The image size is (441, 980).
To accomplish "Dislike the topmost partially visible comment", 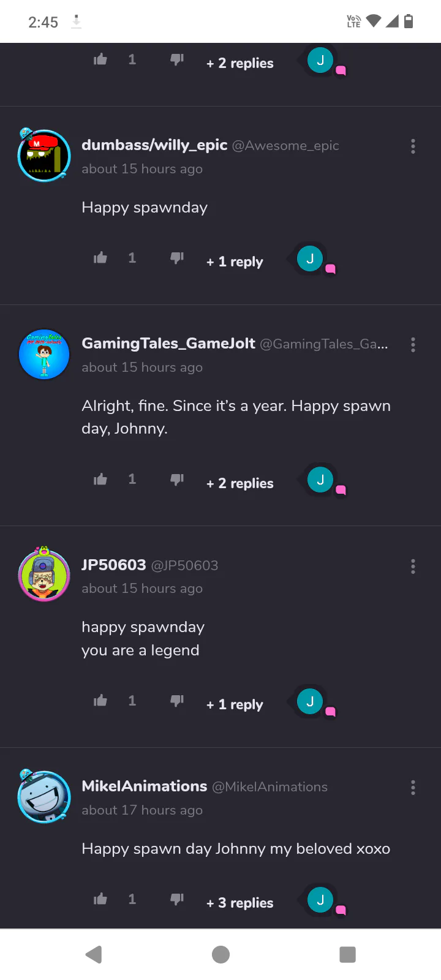I will (177, 59).
